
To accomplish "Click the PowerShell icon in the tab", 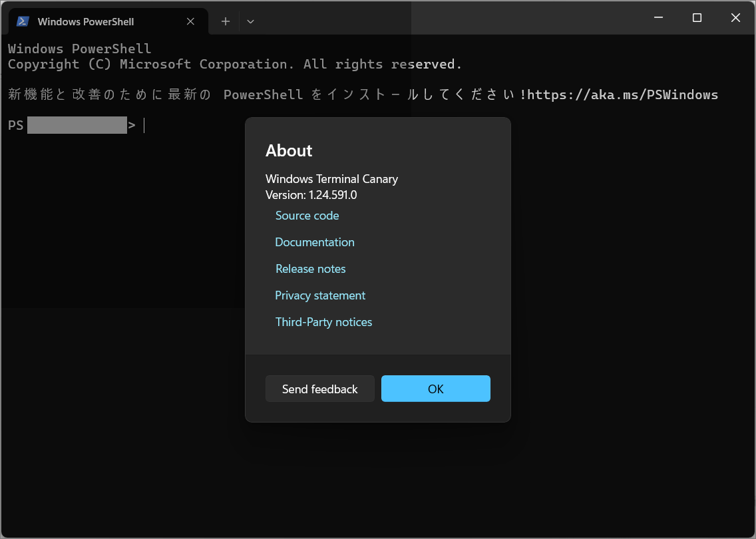I will pos(23,21).
